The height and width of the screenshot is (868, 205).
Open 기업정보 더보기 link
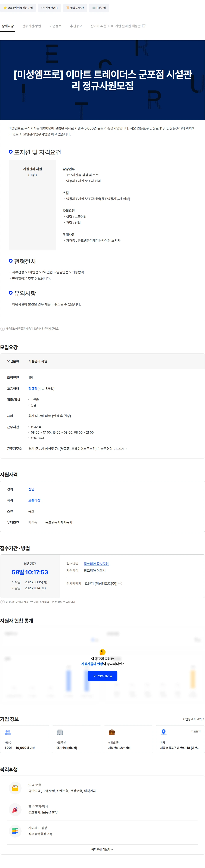(193, 719)
